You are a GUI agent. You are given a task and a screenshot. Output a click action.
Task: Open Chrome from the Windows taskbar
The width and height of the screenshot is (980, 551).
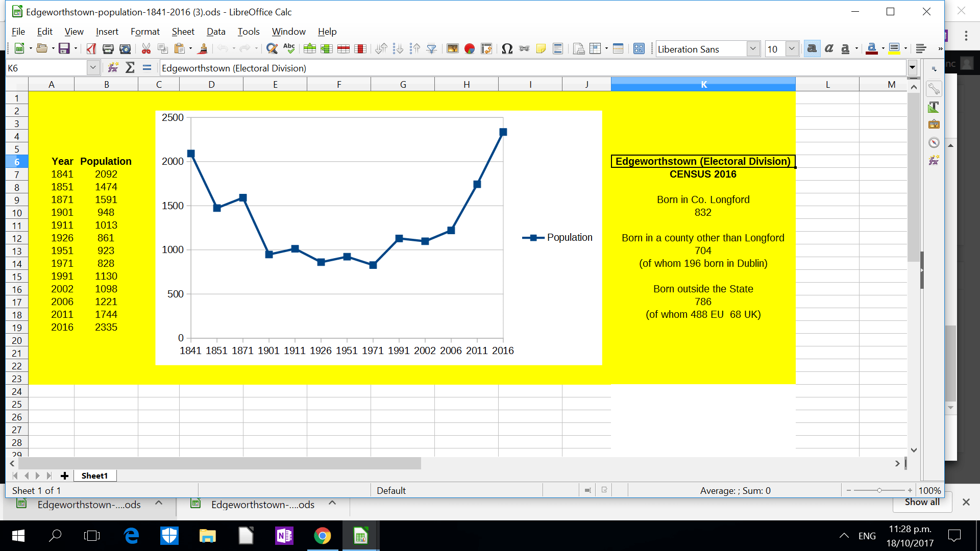322,536
